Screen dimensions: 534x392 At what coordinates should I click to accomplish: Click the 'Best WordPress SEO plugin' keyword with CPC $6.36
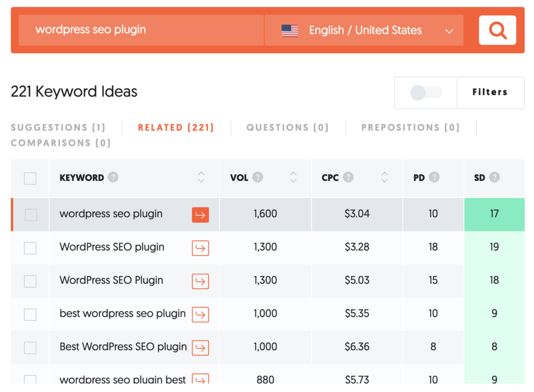(123, 347)
